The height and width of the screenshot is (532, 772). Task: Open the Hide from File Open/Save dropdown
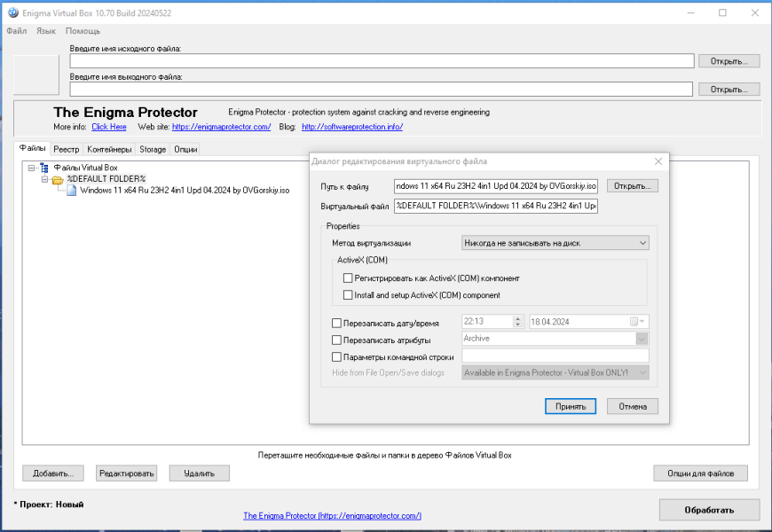point(555,372)
